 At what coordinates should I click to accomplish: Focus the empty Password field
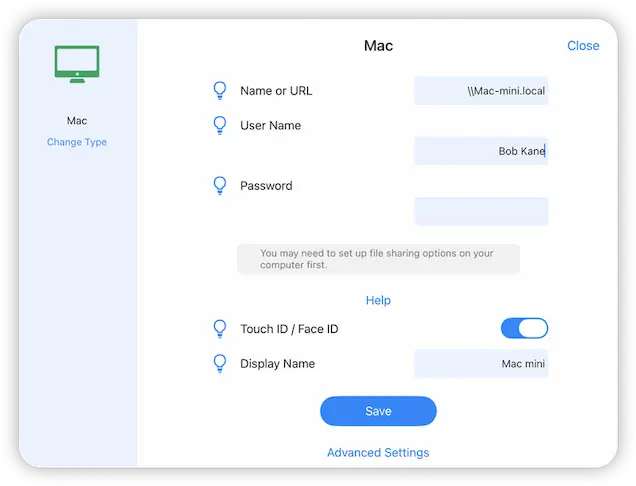[481, 211]
